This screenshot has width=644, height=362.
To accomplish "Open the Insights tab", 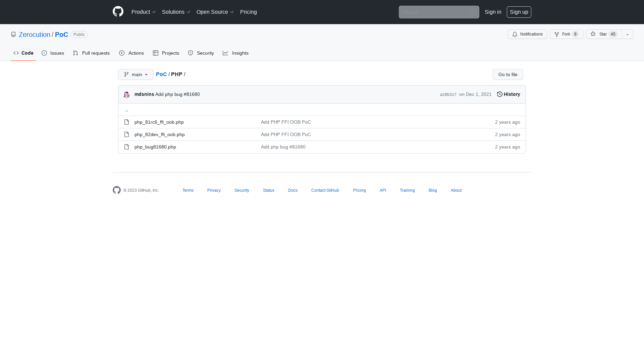I will 235,53.
